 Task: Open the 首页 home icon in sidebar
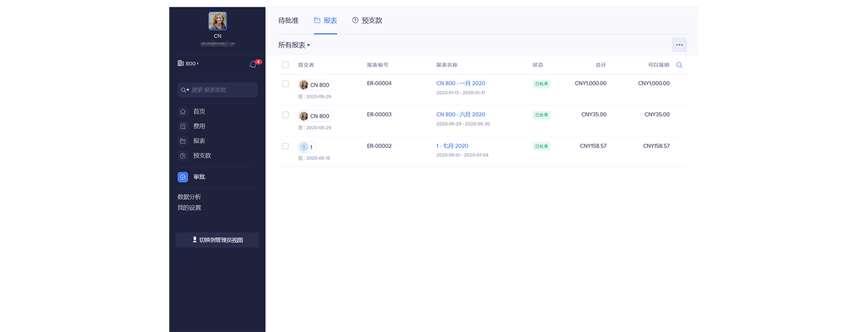(183, 111)
